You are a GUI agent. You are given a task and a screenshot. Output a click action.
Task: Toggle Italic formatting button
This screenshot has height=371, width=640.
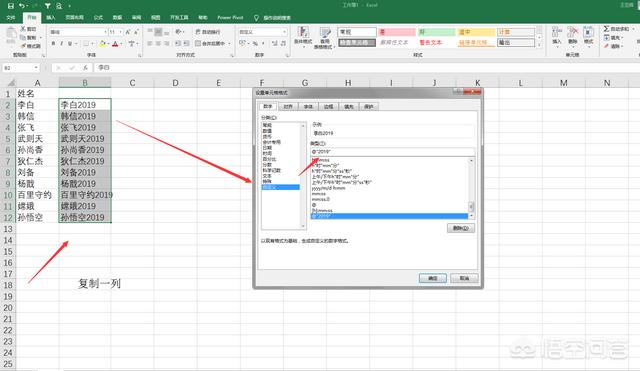pyautogui.click(x=62, y=43)
